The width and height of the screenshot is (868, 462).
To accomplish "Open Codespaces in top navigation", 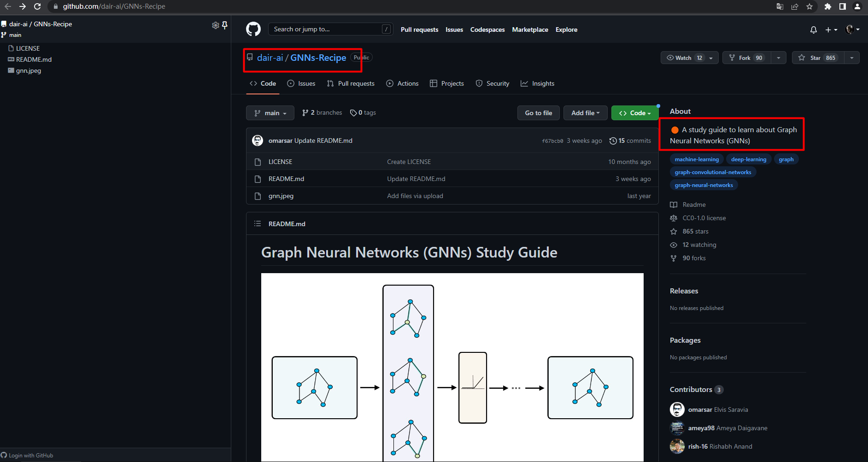I will coord(487,29).
